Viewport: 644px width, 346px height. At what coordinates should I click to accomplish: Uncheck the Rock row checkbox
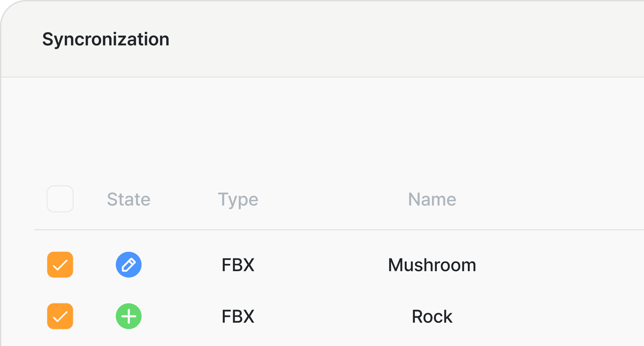point(60,316)
